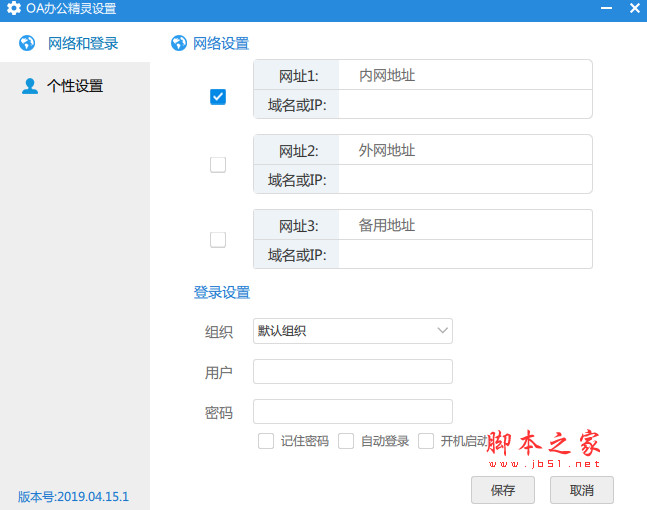Click the 网址1 域名或IP input field
This screenshot has height=510, width=647.
[x=464, y=105]
